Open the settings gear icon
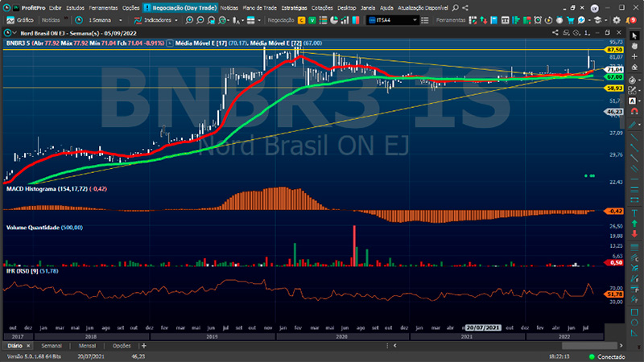Viewport: 644px width, 362px height. (617, 20)
